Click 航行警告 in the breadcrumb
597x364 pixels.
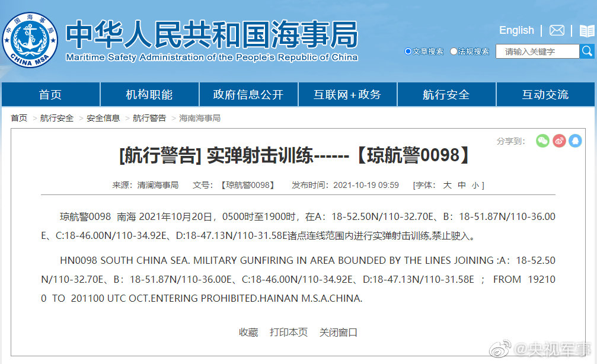coord(149,118)
